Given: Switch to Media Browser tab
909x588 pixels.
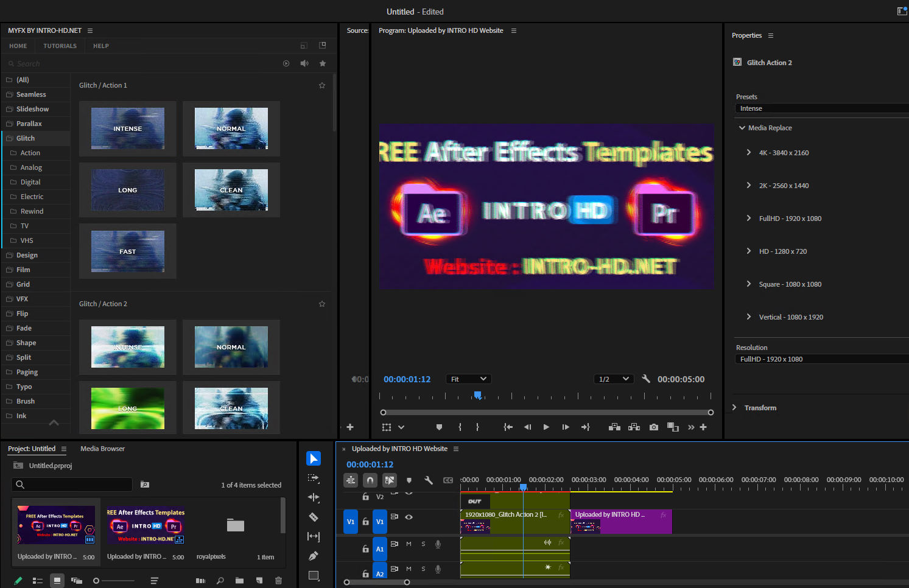Looking at the screenshot, I should click(102, 449).
